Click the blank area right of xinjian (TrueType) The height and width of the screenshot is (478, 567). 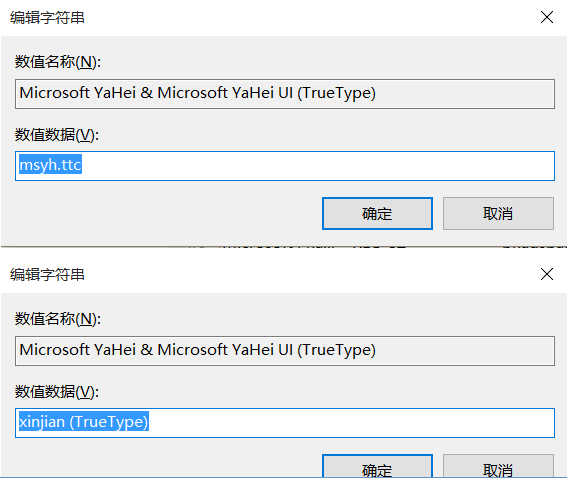(351, 423)
